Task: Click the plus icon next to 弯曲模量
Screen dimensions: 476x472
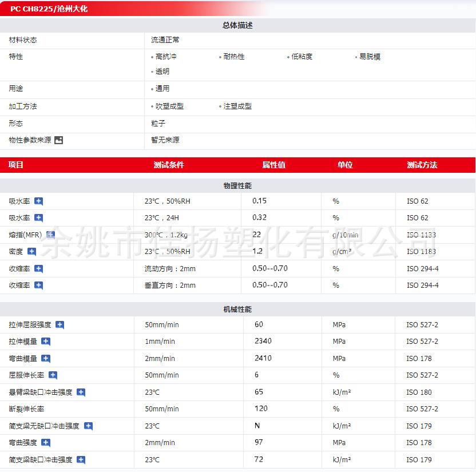Action: pyautogui.click(x=46, y=359)
